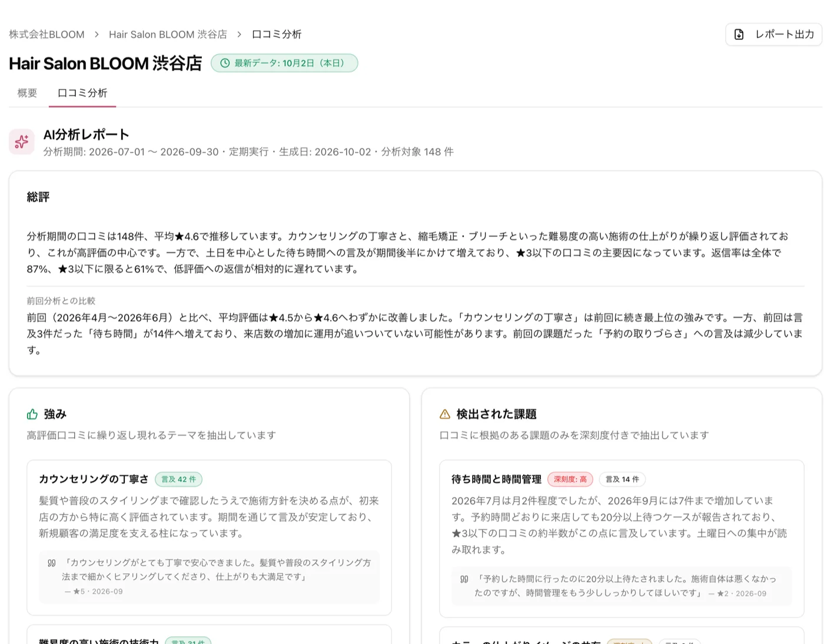The width and height of the screenshot is (824, 644).
Task: Click the thumbs-up icon next to 強み
Action: [32, 414]
